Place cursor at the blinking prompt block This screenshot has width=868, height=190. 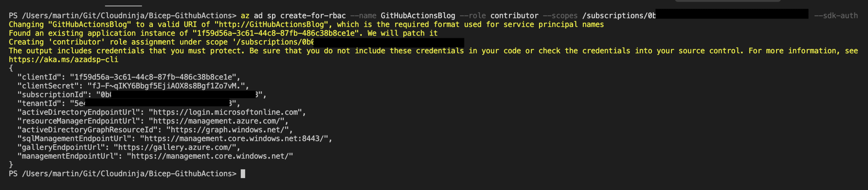click(x=243, y=174)
